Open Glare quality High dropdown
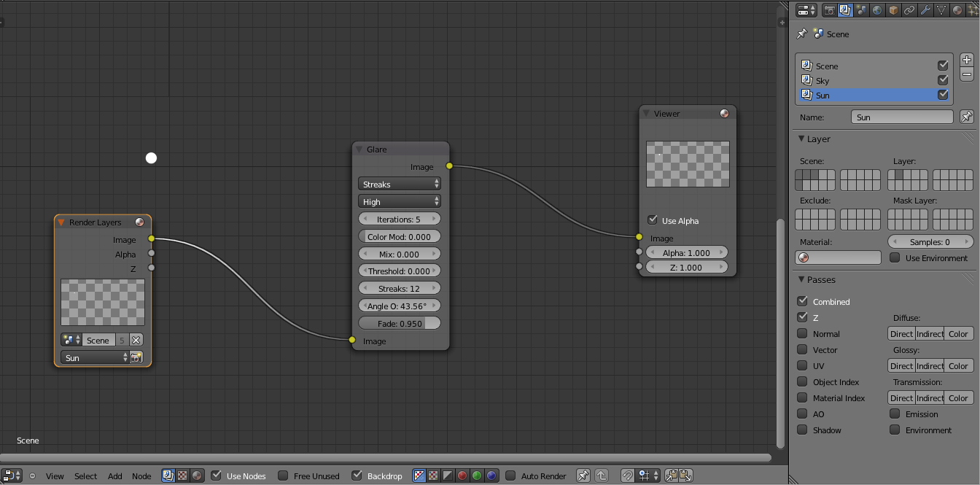Screen dimensions: 980x485 click(400, 201)
